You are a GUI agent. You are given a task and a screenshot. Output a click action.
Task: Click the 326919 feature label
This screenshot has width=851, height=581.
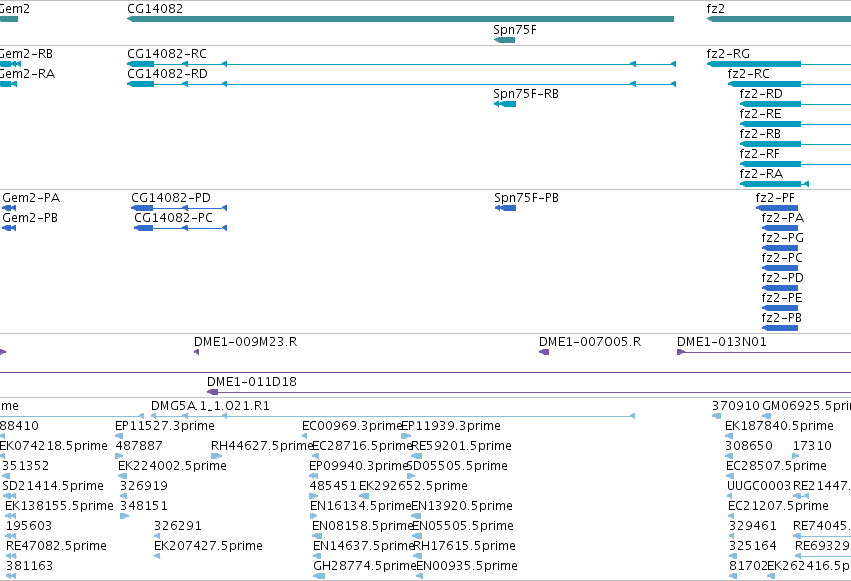point(144,487)
